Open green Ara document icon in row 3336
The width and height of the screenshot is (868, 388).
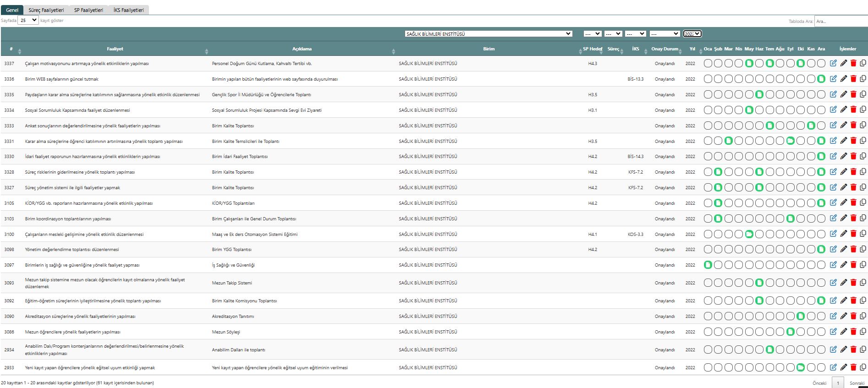[x=821, y=79]
